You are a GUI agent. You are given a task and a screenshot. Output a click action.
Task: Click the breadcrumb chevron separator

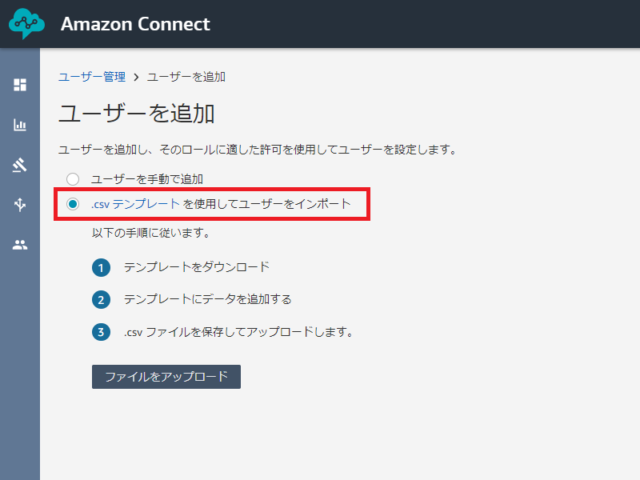click(x=136, y=77)
